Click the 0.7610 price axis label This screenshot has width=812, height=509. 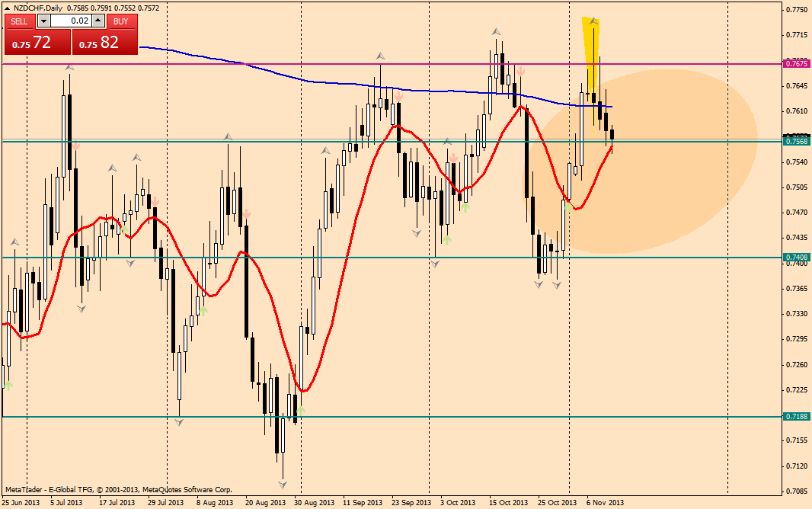[x=797, y=110]
